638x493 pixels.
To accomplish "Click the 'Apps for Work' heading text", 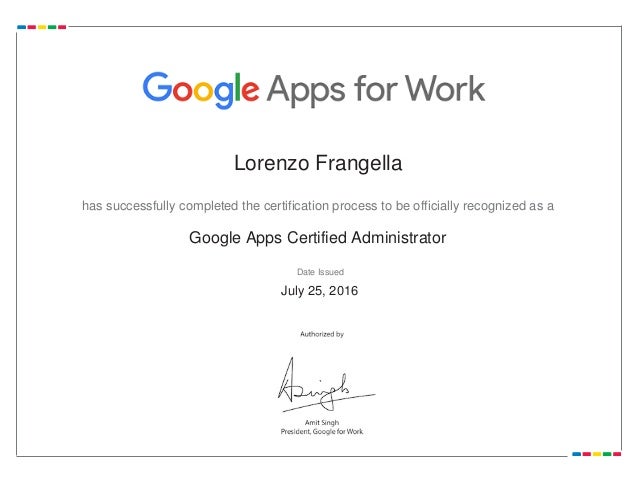I will tap(376, 91).
